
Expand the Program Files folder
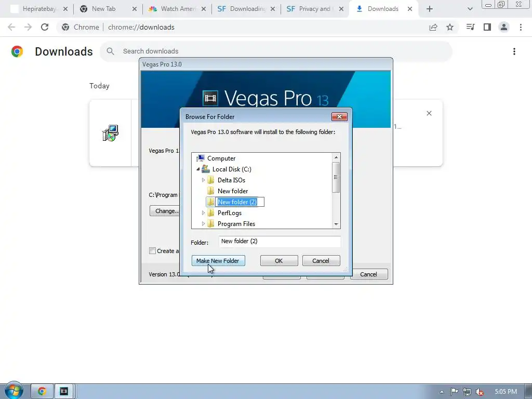click(x=203, y=223)
